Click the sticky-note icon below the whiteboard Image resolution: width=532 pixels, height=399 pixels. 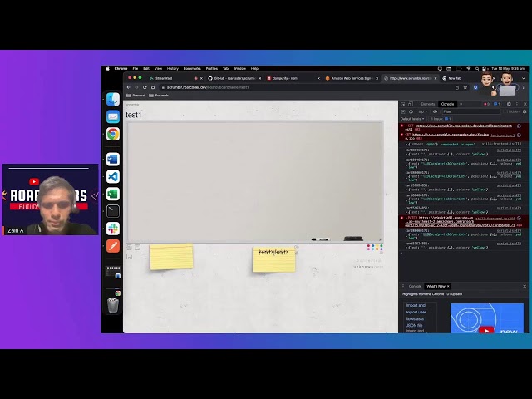coord(138,247)
